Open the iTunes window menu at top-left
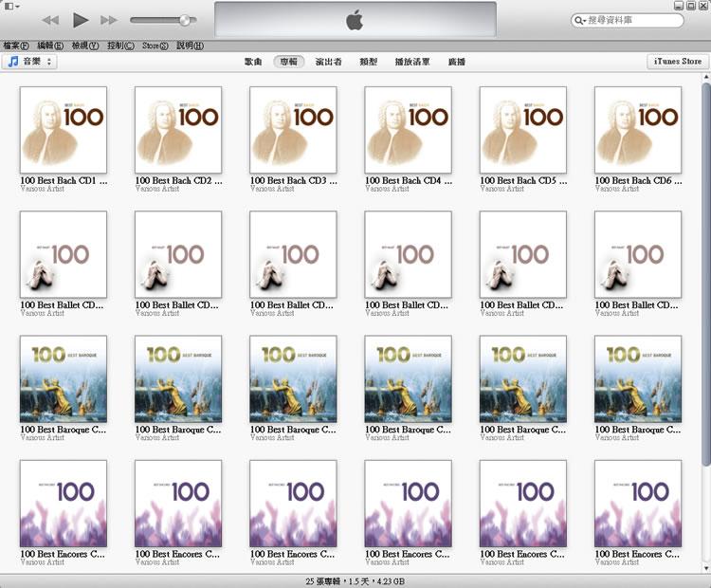711x588 pixels. click(10, 7)
